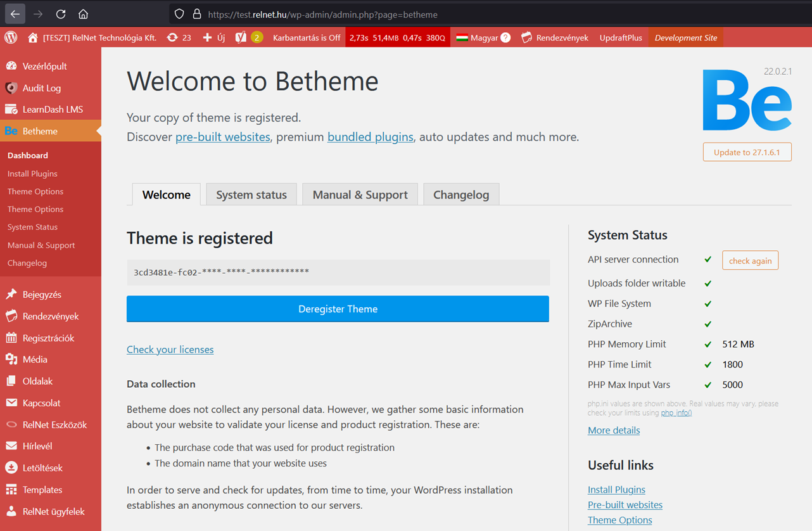The width and height of the screenshot is (812, 531).
Task: Click the version number 22.0.2.1
Action: tap(777, 72)
